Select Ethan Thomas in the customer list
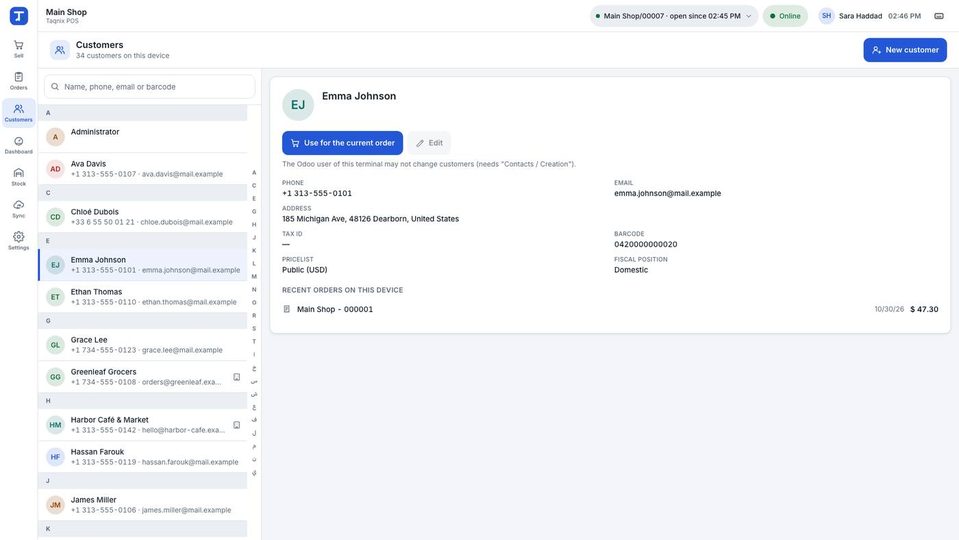Screen dimensions: 959x540 point(143,297)
